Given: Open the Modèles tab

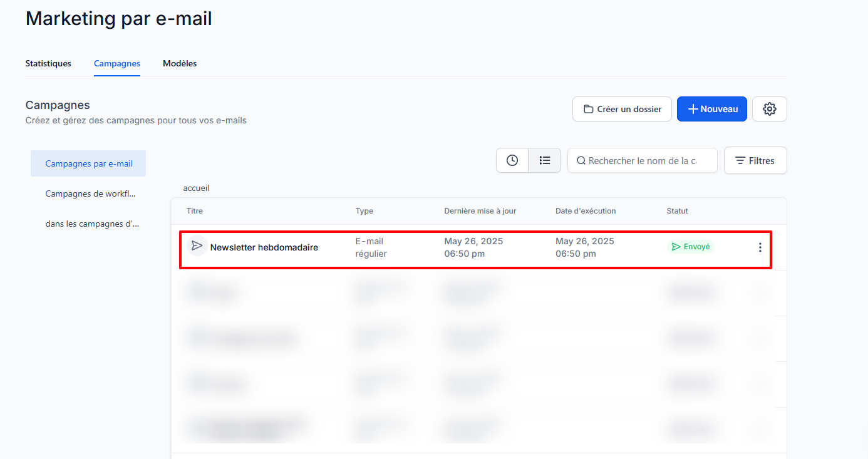Looking at the screenshot, I should coord(180,63).
